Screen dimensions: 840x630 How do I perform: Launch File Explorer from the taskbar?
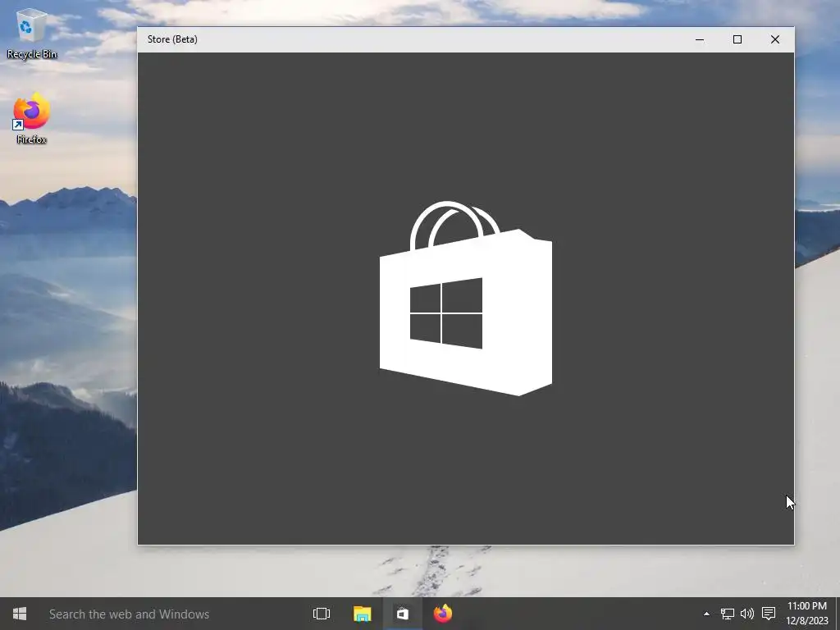click(362, 614)
